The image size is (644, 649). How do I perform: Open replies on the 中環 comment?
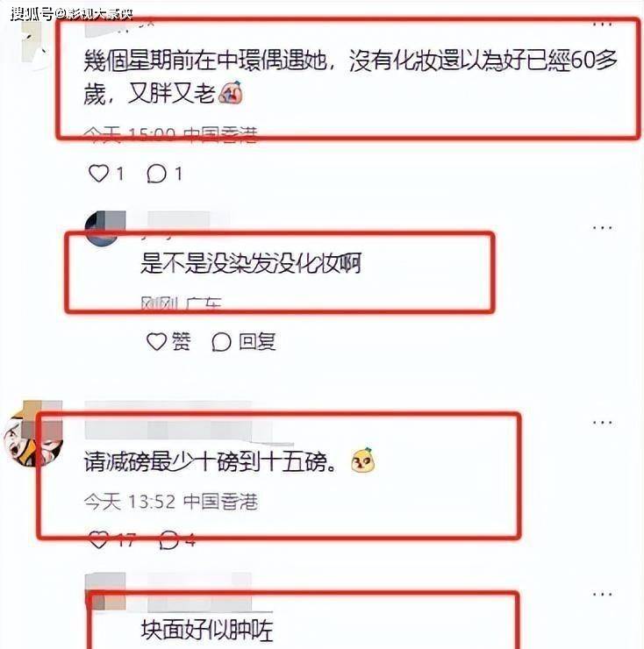(164, 174)
